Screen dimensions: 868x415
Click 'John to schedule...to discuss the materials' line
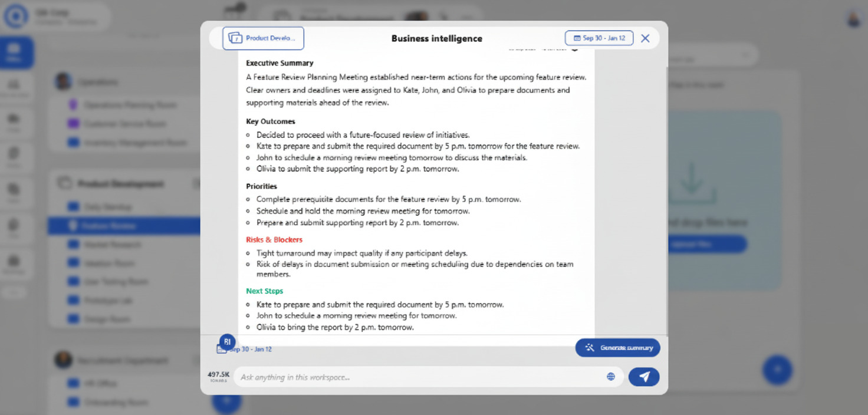click(x=392, y=157)
